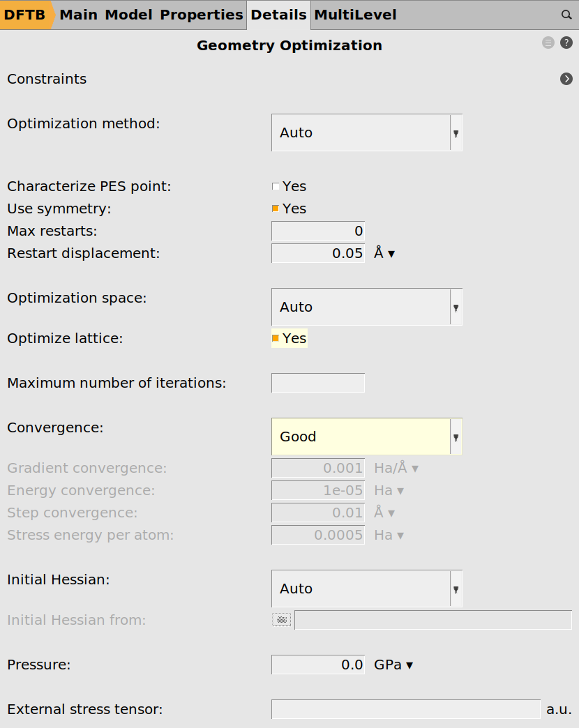This screenshot has width=579, height=728.
Task: Change the Pressure unit GPa selector
Action: tap(394, 665)
